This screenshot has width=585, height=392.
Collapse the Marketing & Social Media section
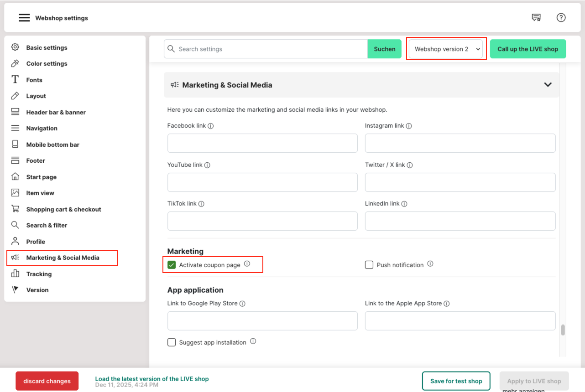click(x=548, y=85)
